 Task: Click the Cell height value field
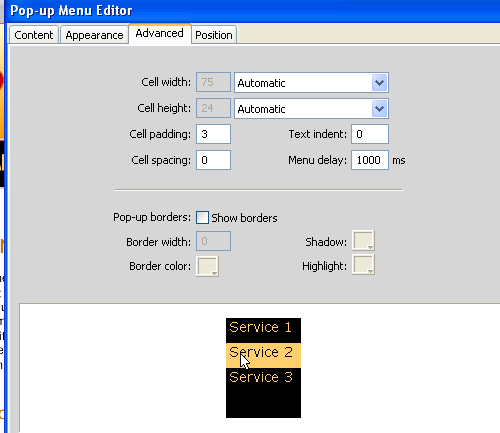coord(213,108)
